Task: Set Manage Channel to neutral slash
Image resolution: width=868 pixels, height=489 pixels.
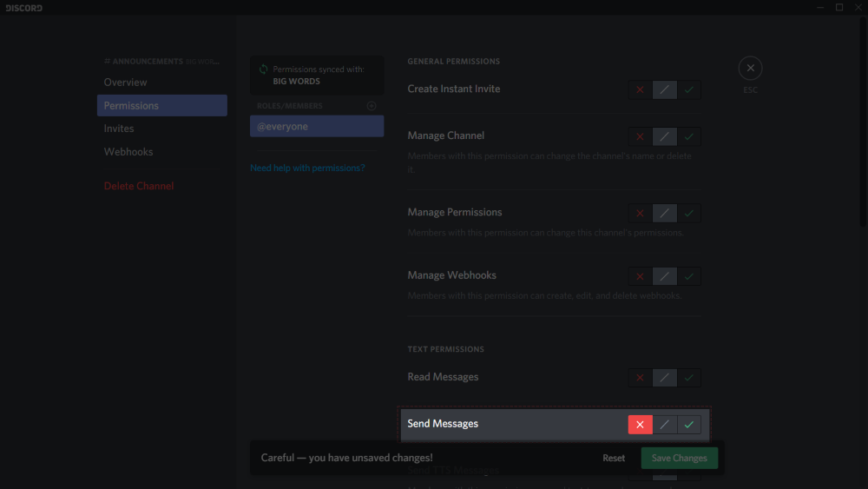Action: click(664, 136)
